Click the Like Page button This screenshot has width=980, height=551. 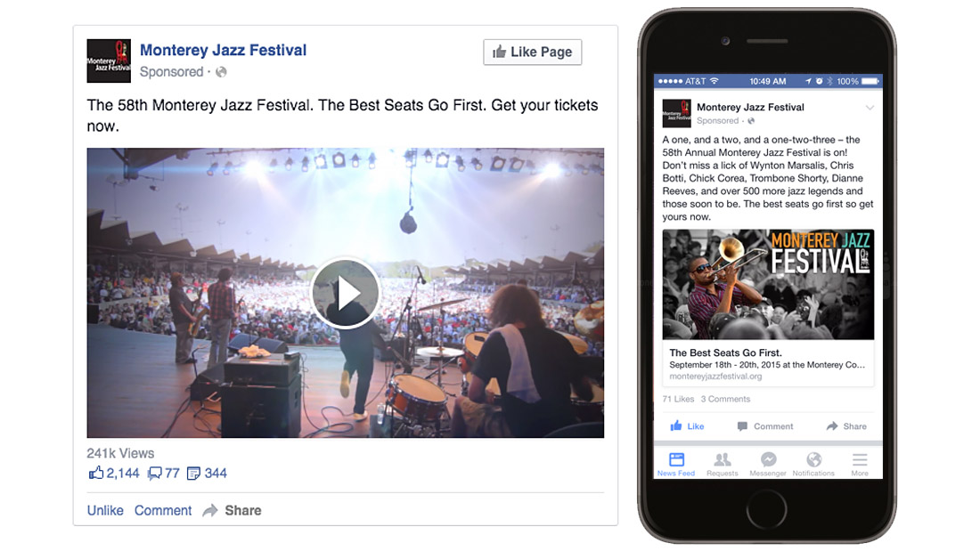pos(533,52)
